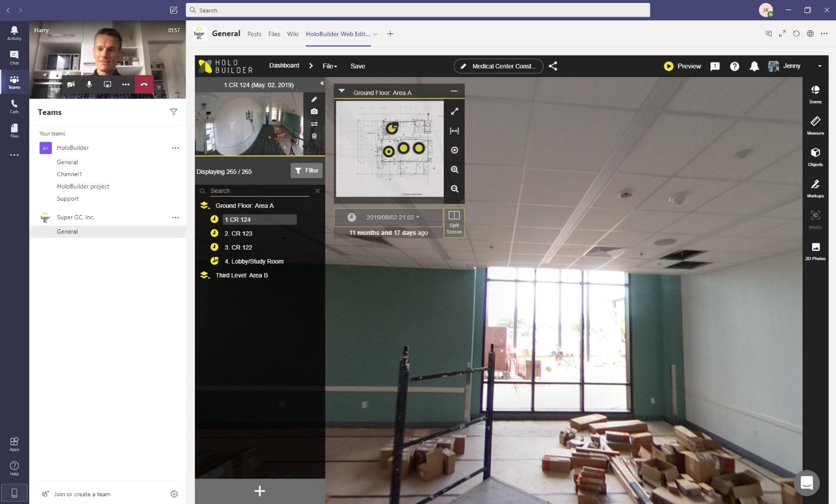Image resolution: width=836 pixels, height=504 pixels.
Task: Compose a new chat message
Action: click(173, 10)
